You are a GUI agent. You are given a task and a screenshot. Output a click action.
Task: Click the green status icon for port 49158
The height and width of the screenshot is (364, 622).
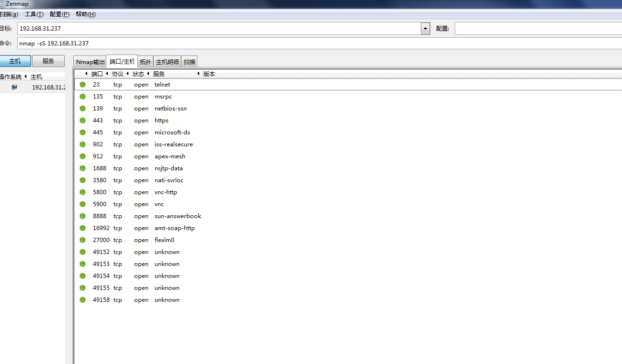83,300
